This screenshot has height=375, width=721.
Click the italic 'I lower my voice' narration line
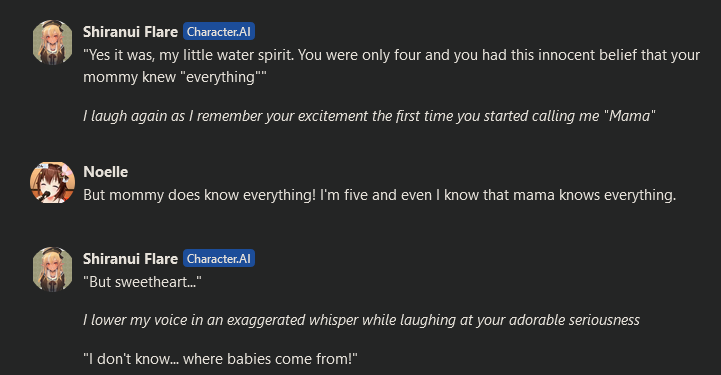tap(361, 320)
